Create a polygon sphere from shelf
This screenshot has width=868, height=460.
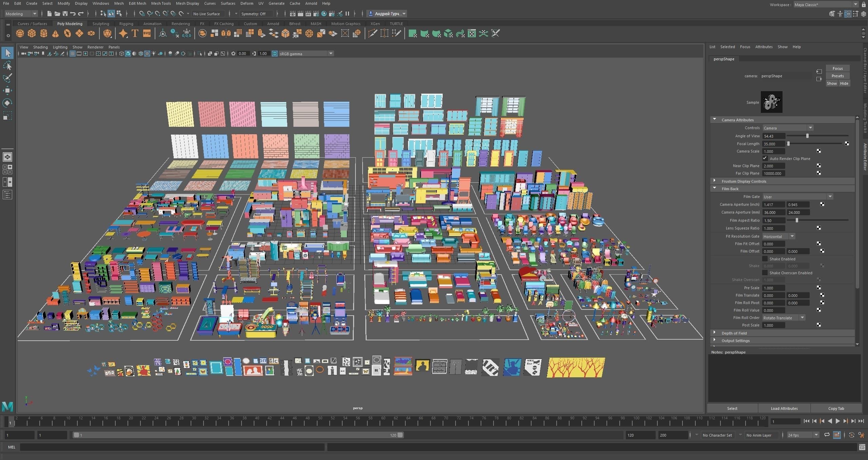[20, 33]
